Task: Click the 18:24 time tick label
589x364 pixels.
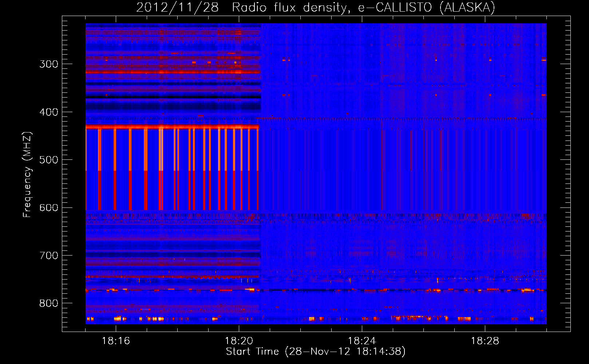Action: click(362, 341)
